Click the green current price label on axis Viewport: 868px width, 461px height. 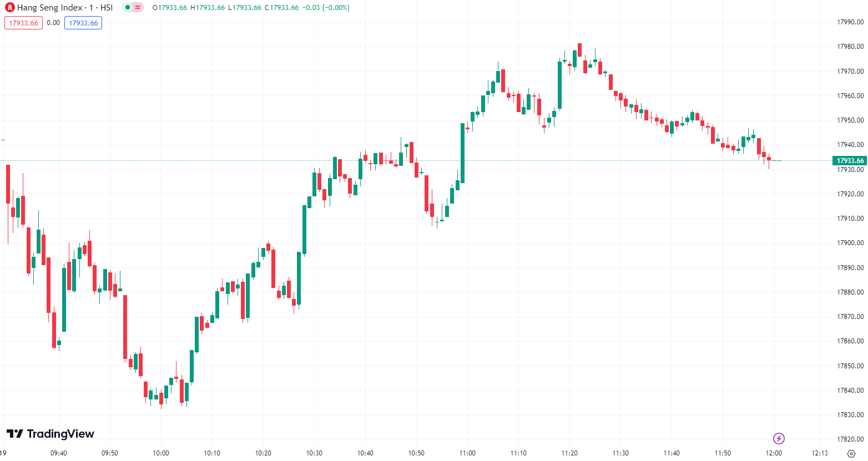[850, 161]
